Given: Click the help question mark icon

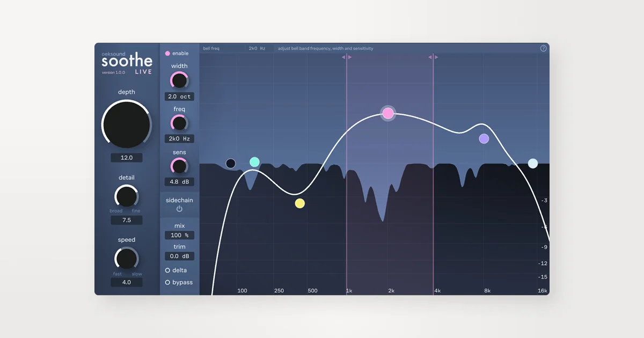Looking at the screenshot, I should [543, 48].
